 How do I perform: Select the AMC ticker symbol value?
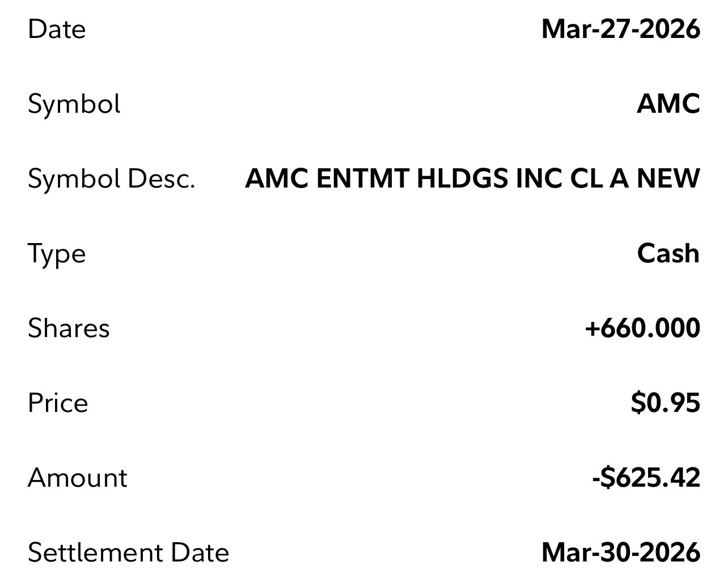coord(668,104)
